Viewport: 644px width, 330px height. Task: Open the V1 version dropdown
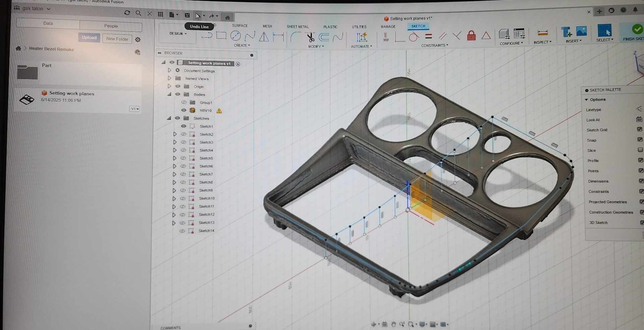click(x=135, y=109)
